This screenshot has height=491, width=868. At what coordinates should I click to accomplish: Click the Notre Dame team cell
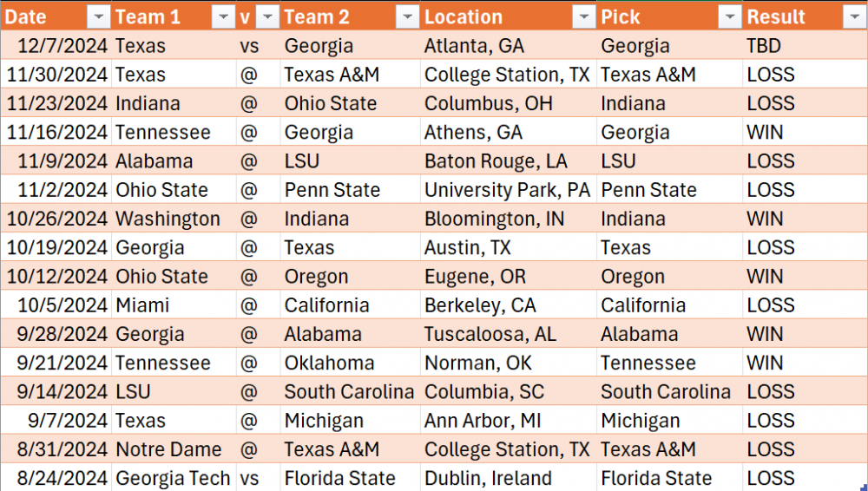[x=168, y=449]
